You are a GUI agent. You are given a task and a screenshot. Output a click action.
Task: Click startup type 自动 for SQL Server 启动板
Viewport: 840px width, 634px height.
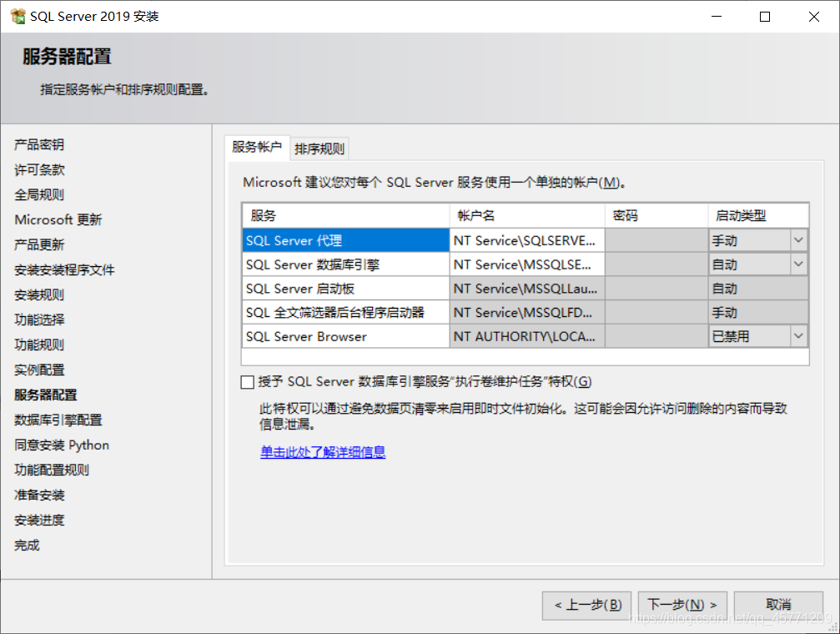point(758,289)
